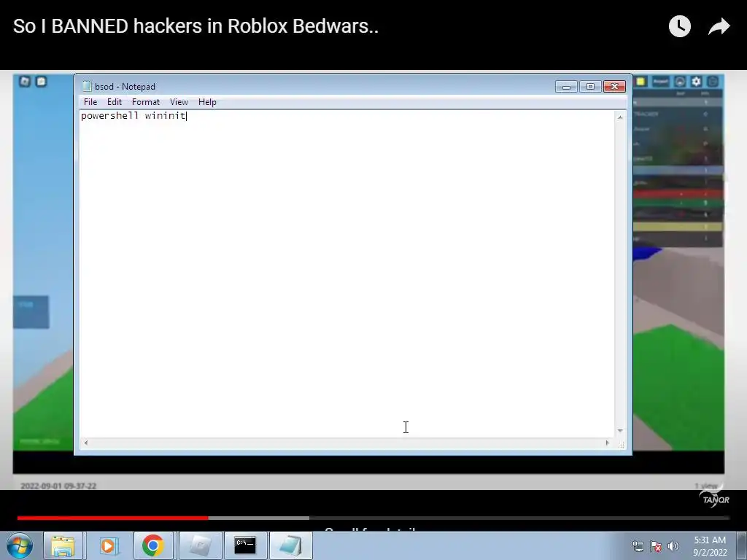Switch to the Command Prompt taskbar window
The image size is (747, 560).
(x=245, y=545)
